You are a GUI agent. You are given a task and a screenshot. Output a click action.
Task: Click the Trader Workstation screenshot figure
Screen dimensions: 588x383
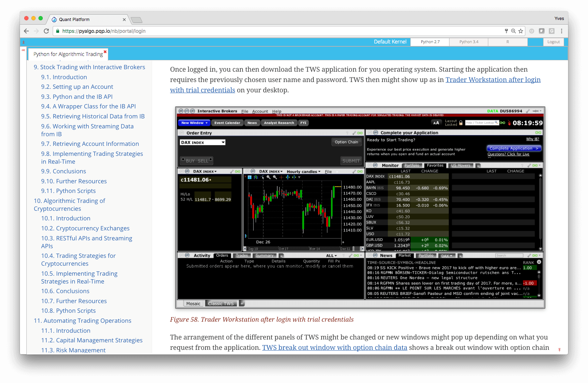tap(360, 208)
